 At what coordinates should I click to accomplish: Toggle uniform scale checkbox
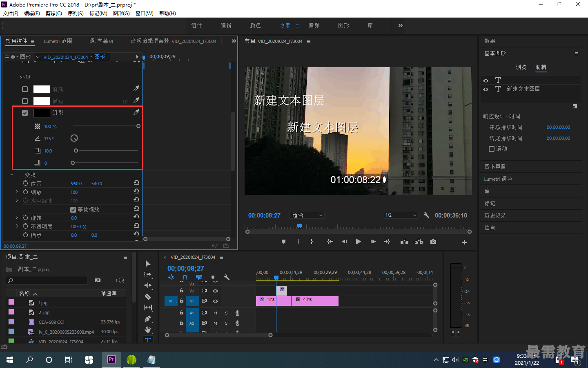pyautogui.click(x=73, y=209)
